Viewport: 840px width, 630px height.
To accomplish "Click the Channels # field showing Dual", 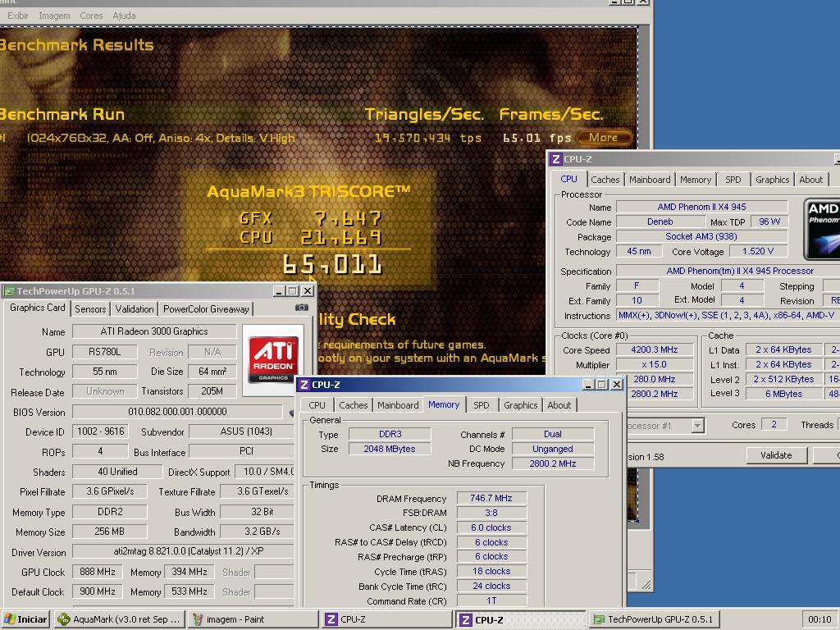I will point(553,434).
